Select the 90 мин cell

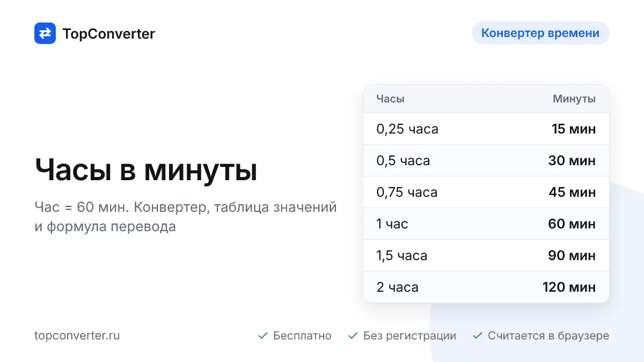coord(572,256)
